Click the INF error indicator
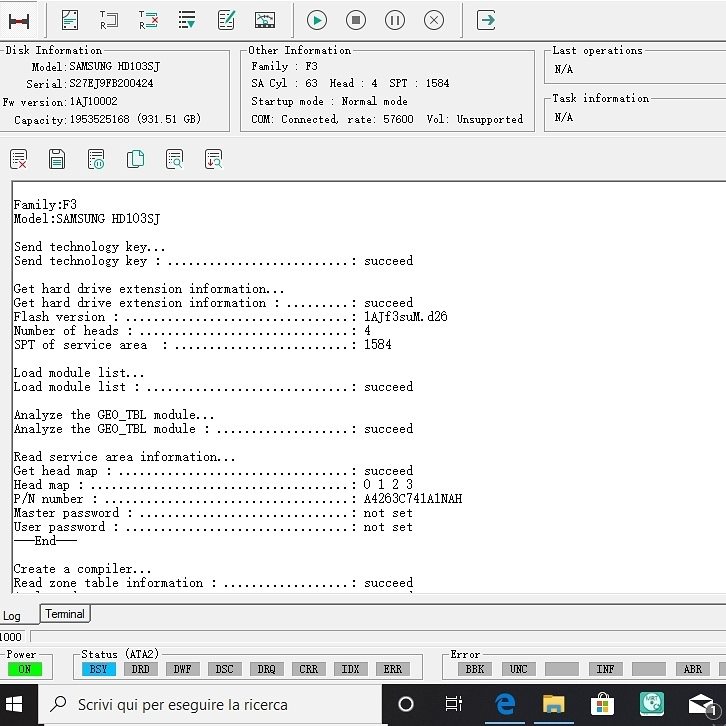This screenshot has height=726, width=726. coord(606,669)
